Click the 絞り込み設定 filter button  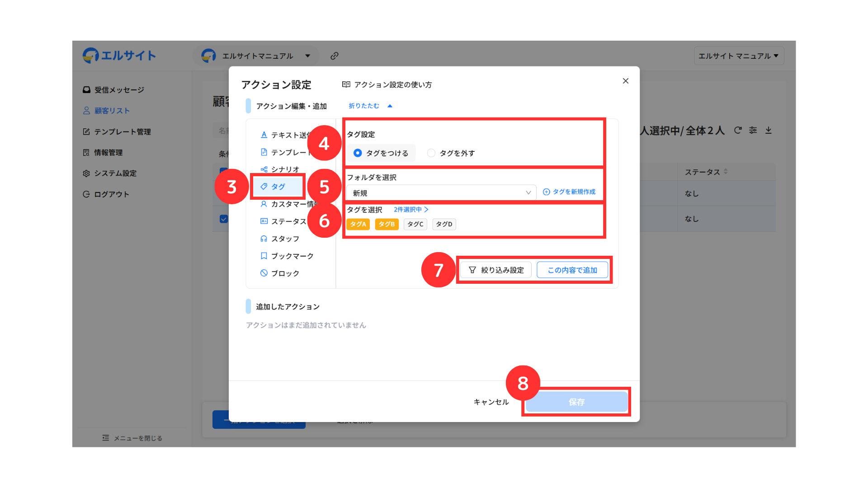(x=496, y=270)
